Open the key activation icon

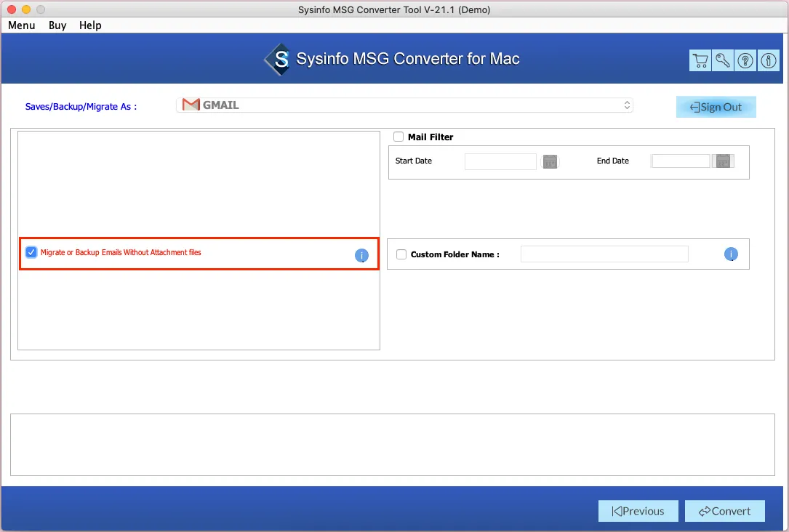(723, 61)
